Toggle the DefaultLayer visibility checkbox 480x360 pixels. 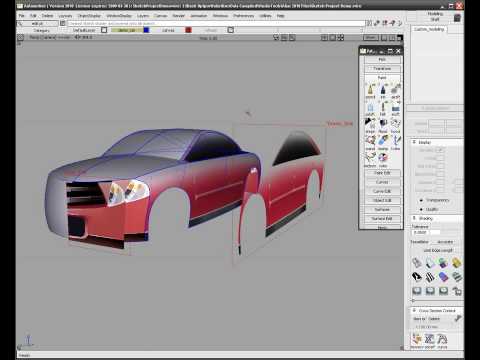(x=104, y=30)
